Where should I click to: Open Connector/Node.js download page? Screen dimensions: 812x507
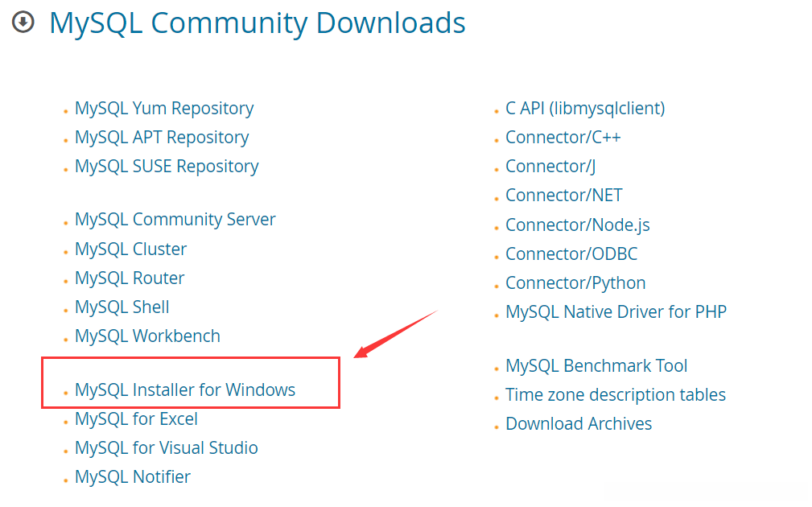(577, 225)
